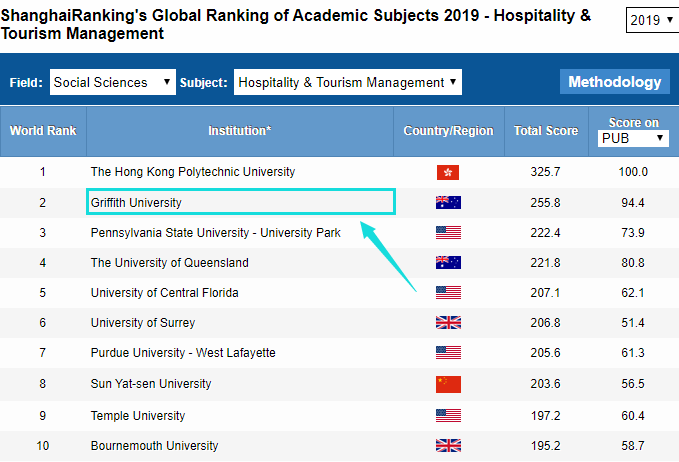Click the Total Score column header
Viewport: 679px width, 462px height.
click(546, 131)
